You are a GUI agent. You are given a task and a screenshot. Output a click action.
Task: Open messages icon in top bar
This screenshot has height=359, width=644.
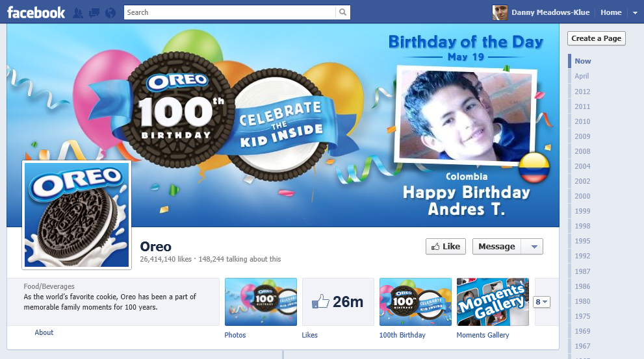coord(94,13)
